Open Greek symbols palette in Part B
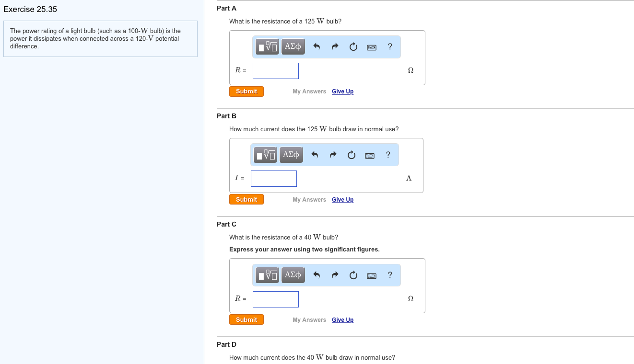The width and height of the screenshot is (634, 364). pyautogui.click(x=291, y=155)
